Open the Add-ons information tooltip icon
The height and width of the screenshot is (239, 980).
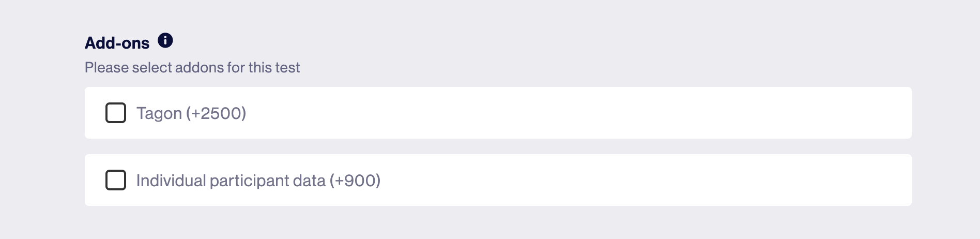(x=165, y=40)
